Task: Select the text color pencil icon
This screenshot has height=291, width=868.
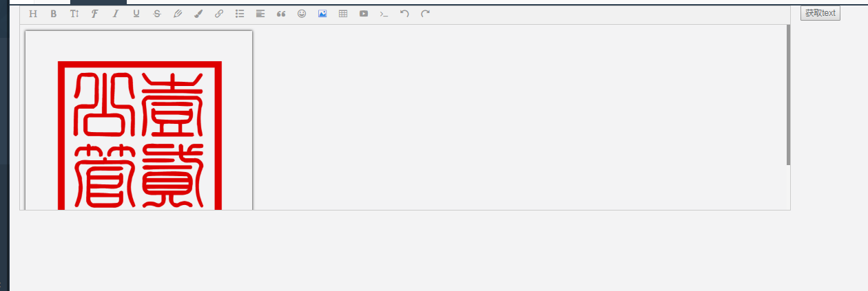Action: coord(178,14)
